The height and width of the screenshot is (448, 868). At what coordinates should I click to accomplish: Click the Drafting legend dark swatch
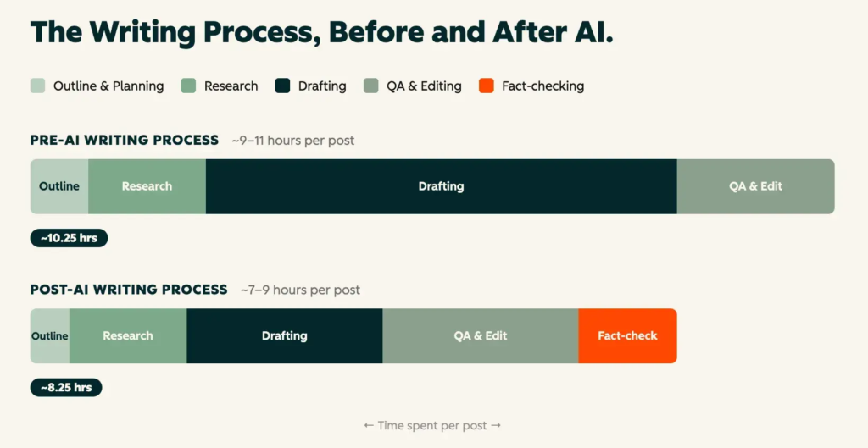click(x=282, y=86)
